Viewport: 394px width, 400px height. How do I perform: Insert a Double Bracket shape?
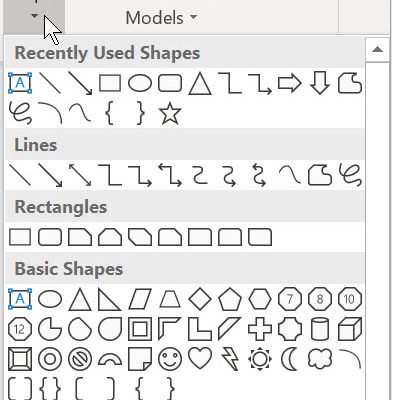click(x=20, y=389)
